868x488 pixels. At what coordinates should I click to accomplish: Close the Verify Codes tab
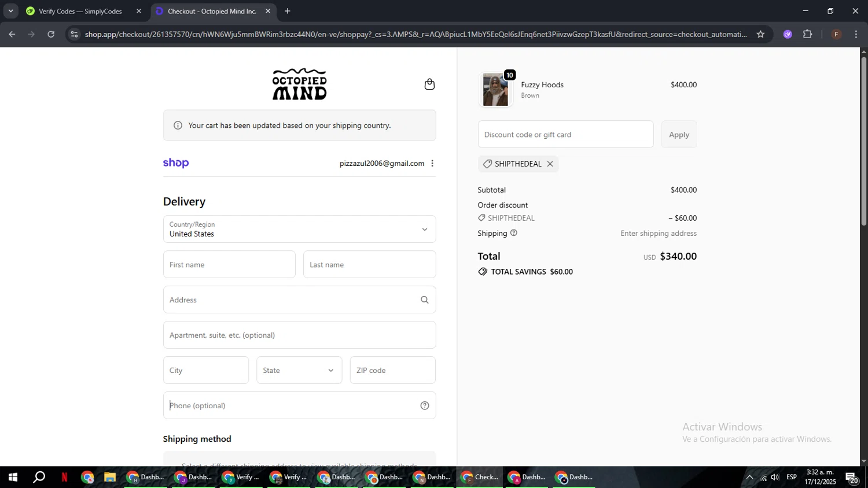pyautogui.click(x=139, y=11)
